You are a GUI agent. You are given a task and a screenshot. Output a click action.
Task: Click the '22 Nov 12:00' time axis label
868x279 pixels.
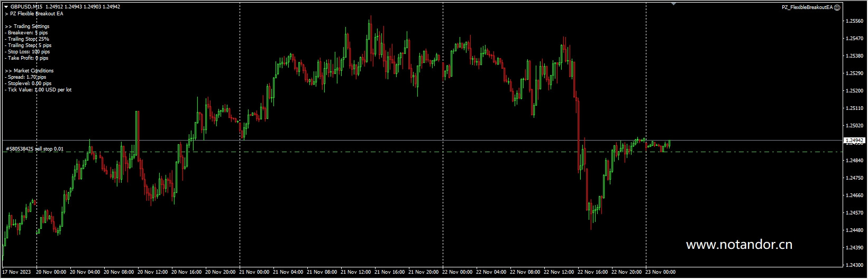(x=559, y=273)
